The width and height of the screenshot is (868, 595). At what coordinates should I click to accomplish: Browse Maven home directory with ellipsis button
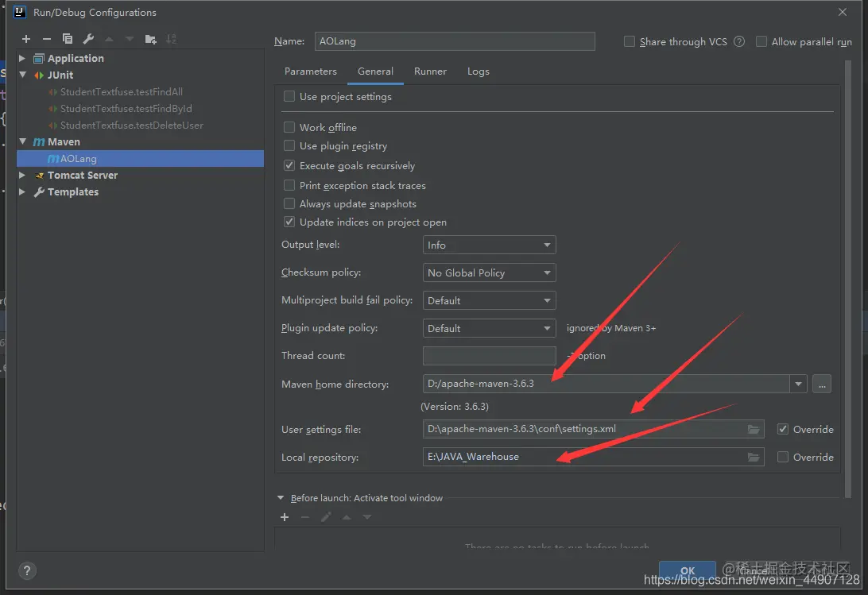coord(822,384)
